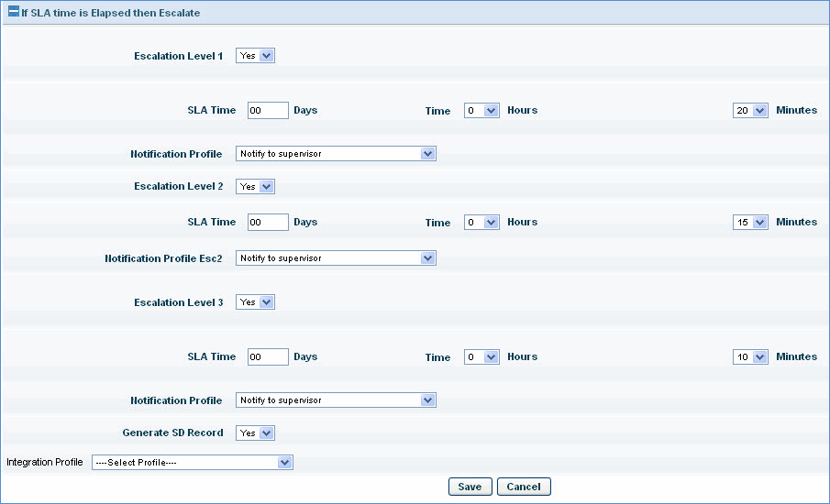
Task: Open Integration Profile select dropdown
Action: tap(192, 463)
